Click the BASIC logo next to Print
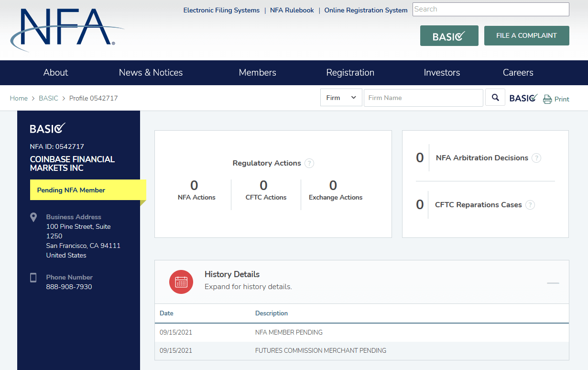The height and width of the screenshot is (370, 588). click(523, 98)
